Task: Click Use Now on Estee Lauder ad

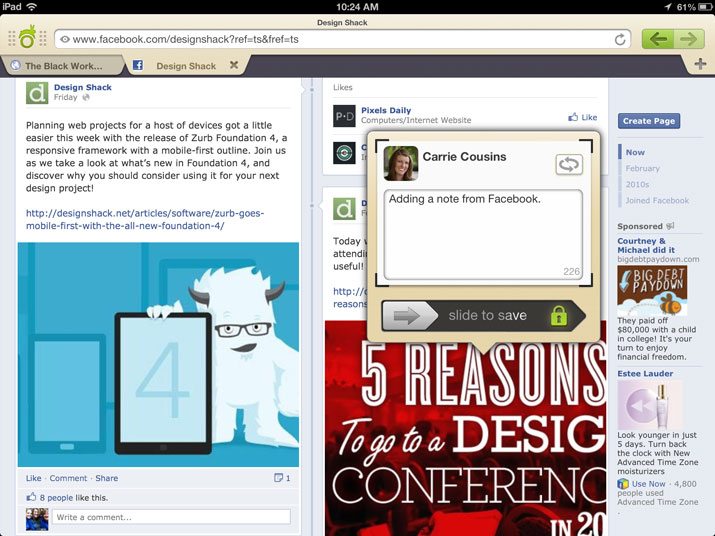Action: [x=648, y=484]
